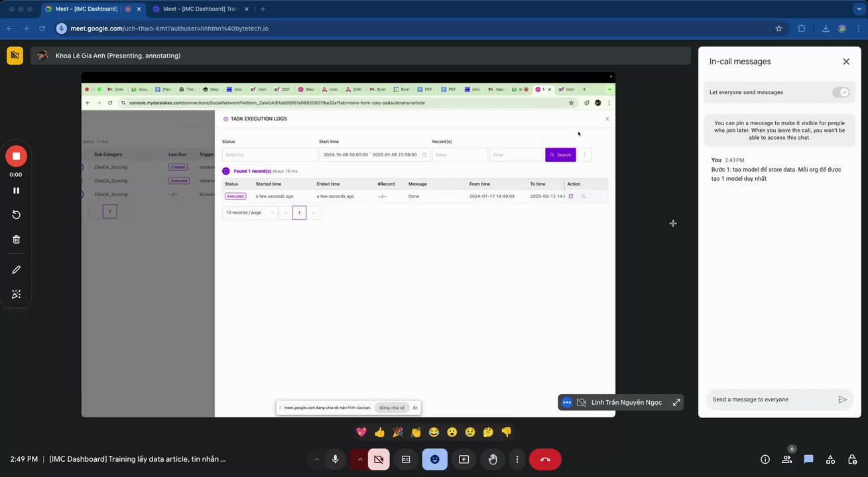Toggle Let everyone send messages switch
The height and width of the screenshot is (477, 868).
(841, 92)
